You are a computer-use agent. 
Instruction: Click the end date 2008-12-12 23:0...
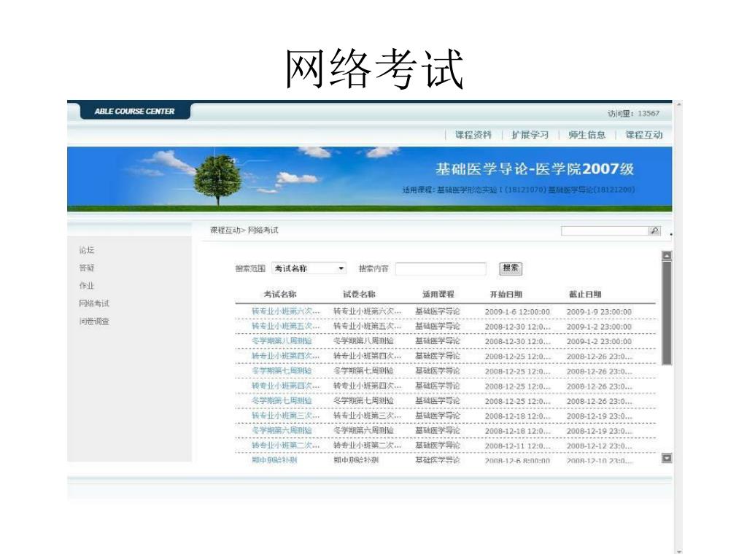pyautogui.click(x=600, y=446)
